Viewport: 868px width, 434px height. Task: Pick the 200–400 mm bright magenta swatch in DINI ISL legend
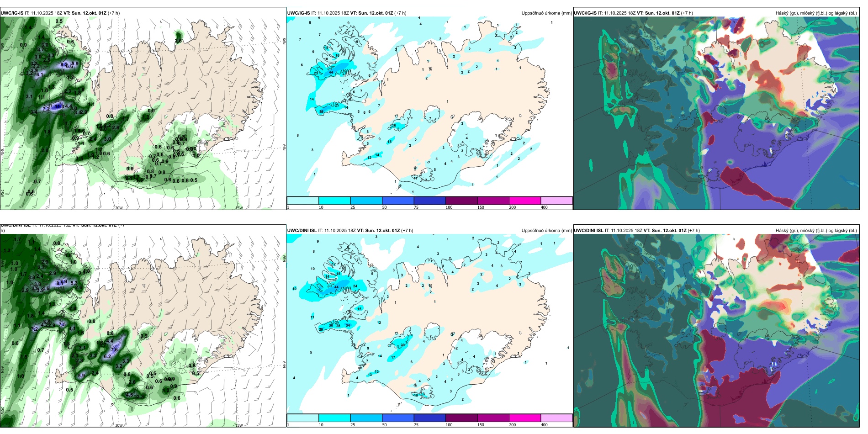(525, 418)
